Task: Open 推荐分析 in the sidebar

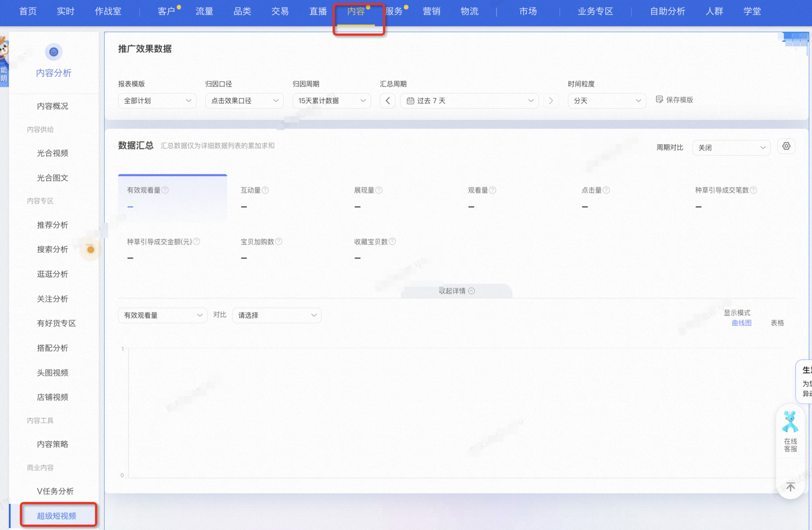Action: coord(53,225)
